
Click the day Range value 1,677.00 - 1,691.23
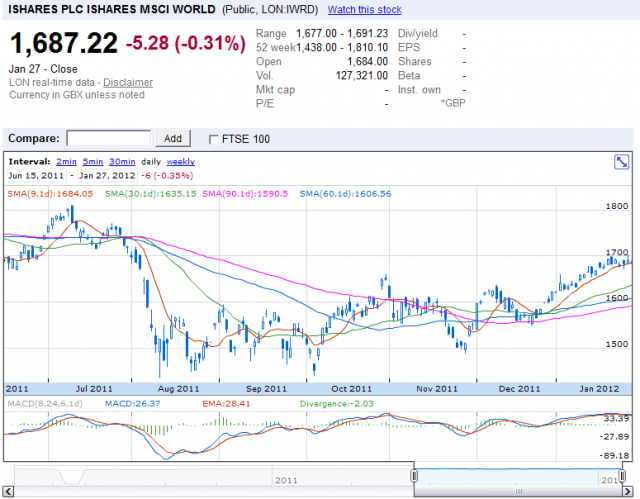[342, 33]
